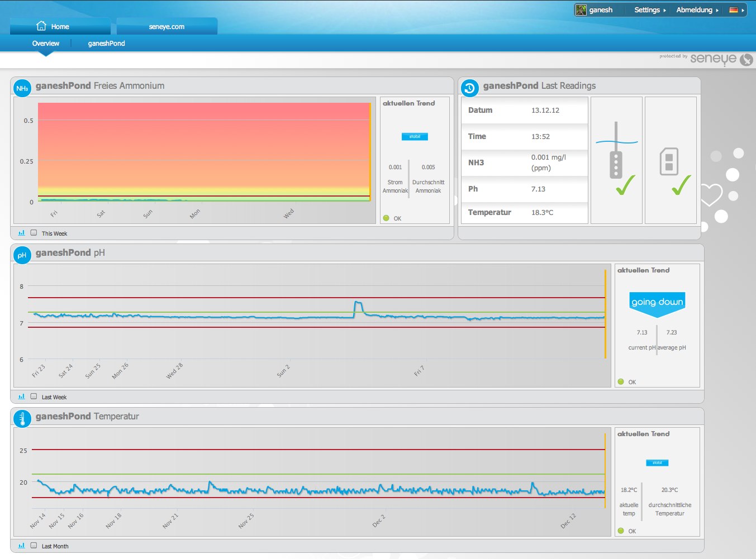Click the Overview navigation link
Screen dimensions: 756x559
coord(45,44)
